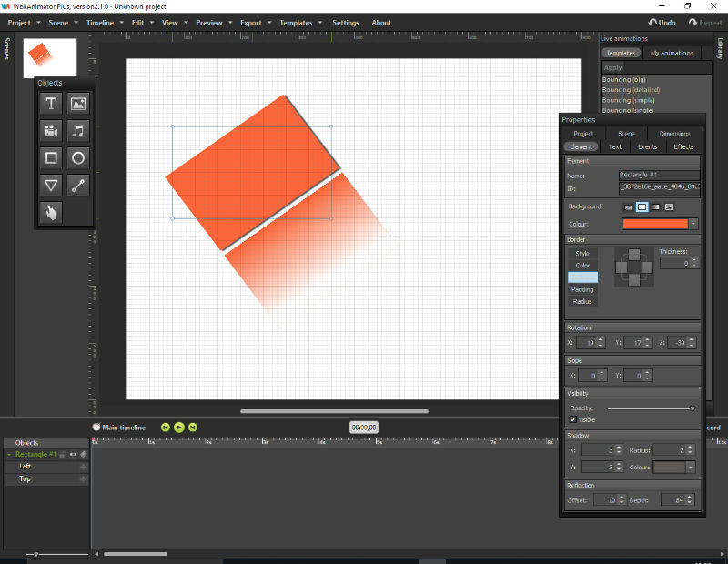This screenshot has width=728, height=564.
Task: Open the Settings menu item
Action: (x=346, y=22)
